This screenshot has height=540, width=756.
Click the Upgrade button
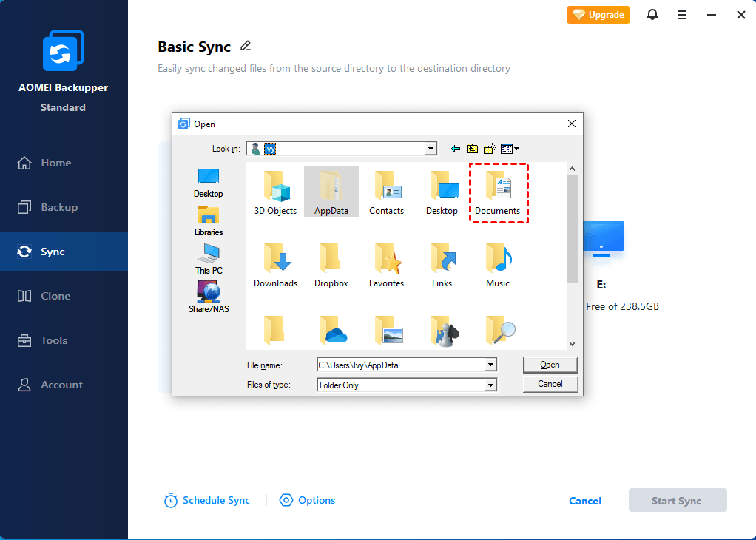click(598, 14)
